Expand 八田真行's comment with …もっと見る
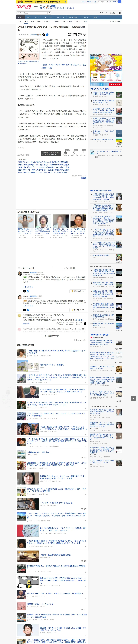 tap(28, 306)
